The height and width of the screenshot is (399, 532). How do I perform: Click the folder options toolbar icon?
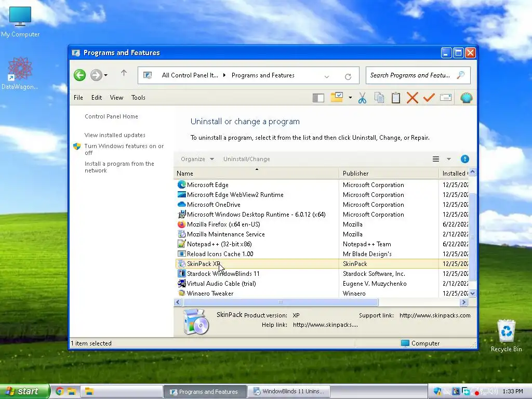tap(337, 97)
